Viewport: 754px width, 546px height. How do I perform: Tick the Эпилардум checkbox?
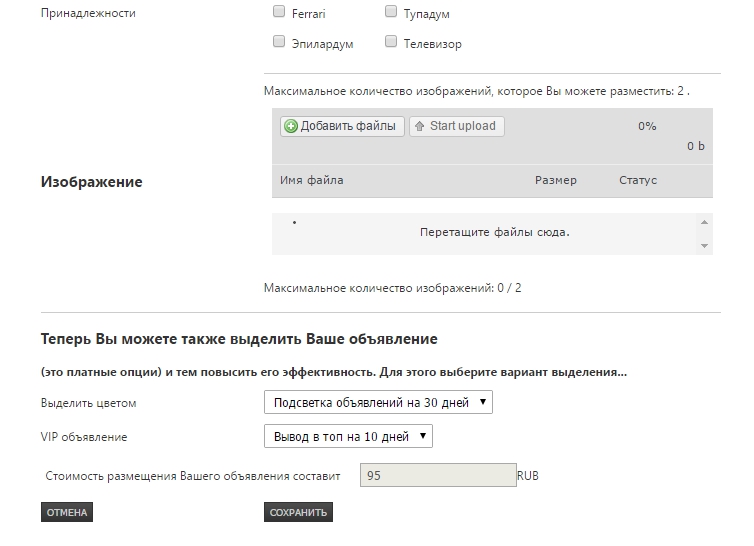[x=279, y=42]
